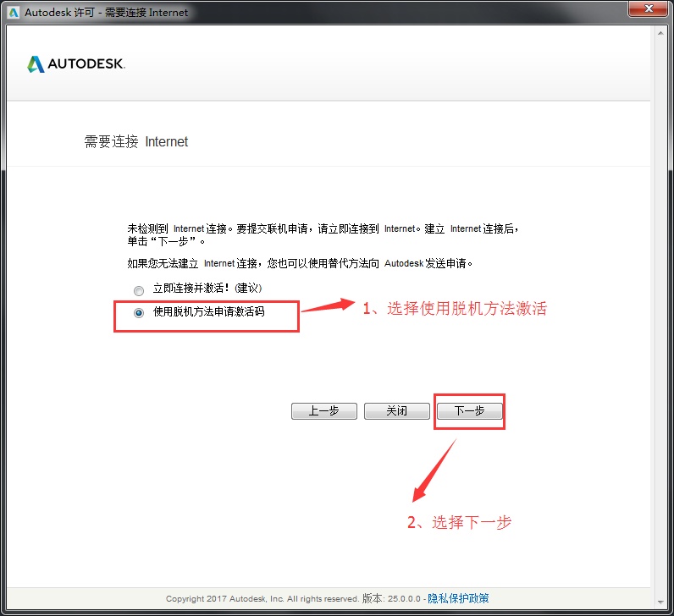Click the "需要连接 Internet" page heading

coord(136,142)
